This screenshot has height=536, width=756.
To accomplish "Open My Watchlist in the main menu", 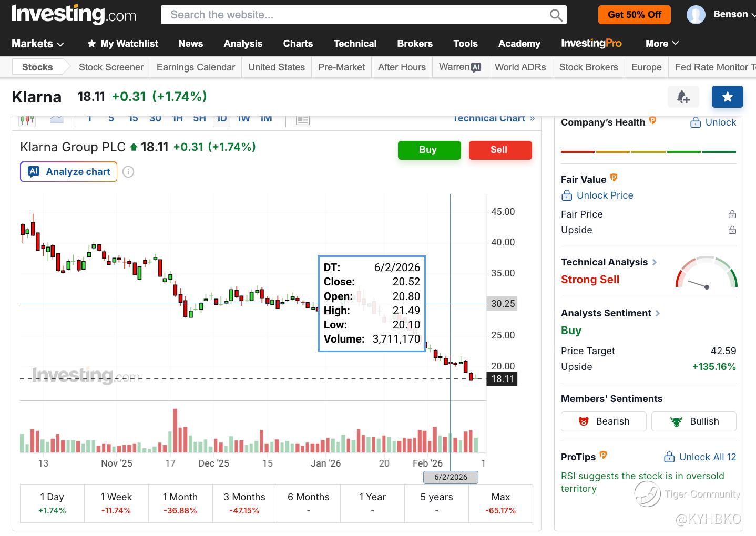I will 122,44.
